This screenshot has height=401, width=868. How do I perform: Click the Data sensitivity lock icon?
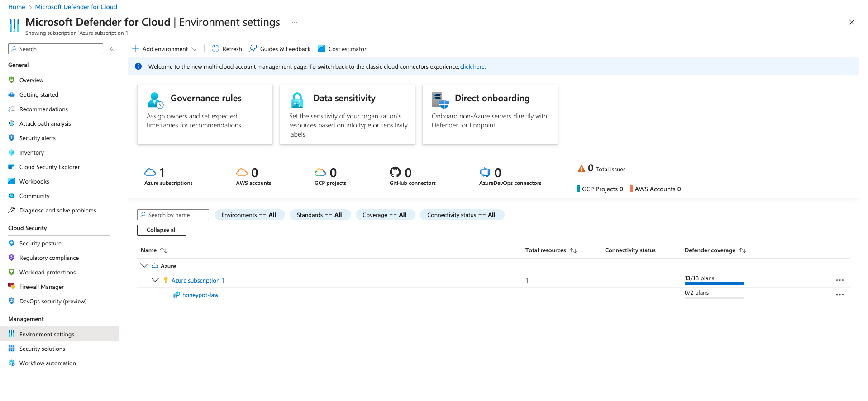click(x=297, y=100)
